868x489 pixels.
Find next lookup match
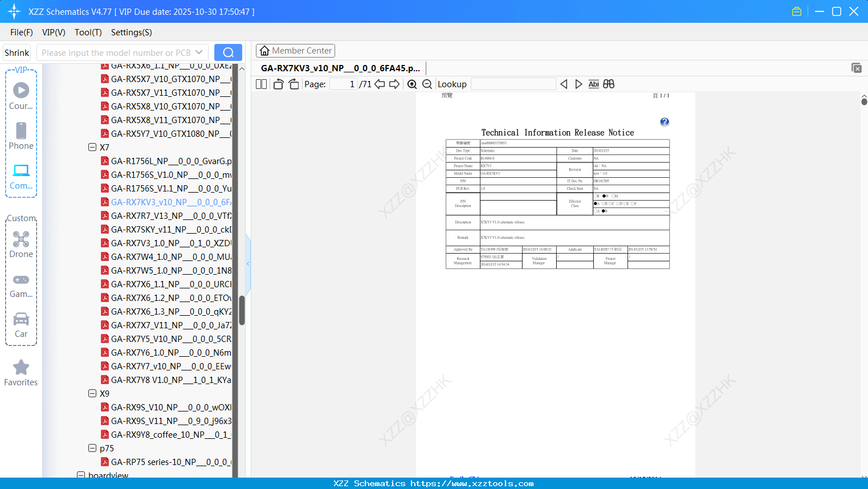click(578, 84)
